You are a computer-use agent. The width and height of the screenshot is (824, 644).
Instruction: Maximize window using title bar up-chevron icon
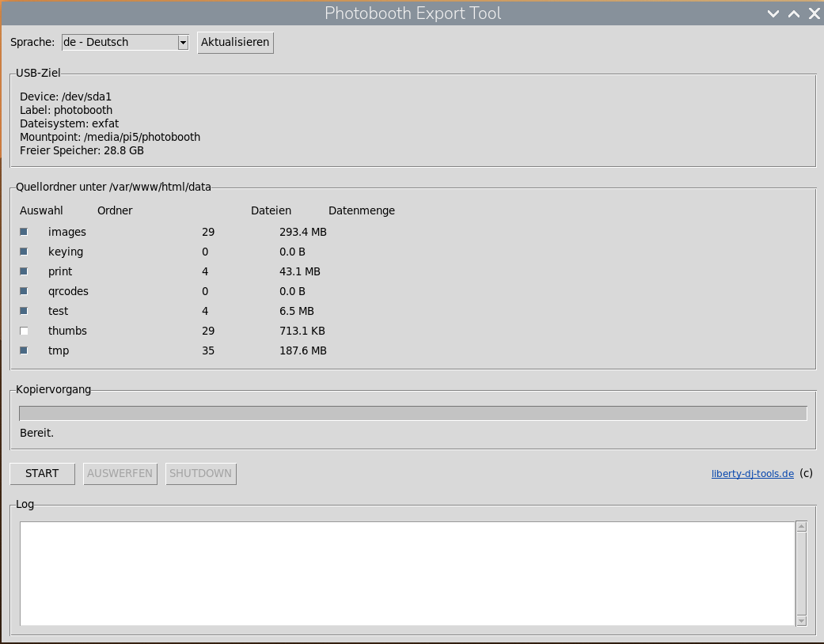(793, 13)
